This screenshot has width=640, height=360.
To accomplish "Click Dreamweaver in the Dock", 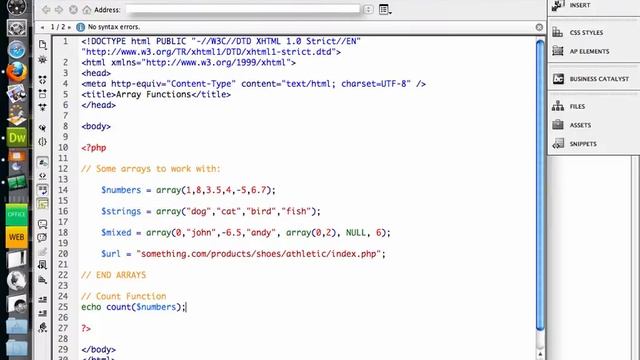I will tap(17, 137).
